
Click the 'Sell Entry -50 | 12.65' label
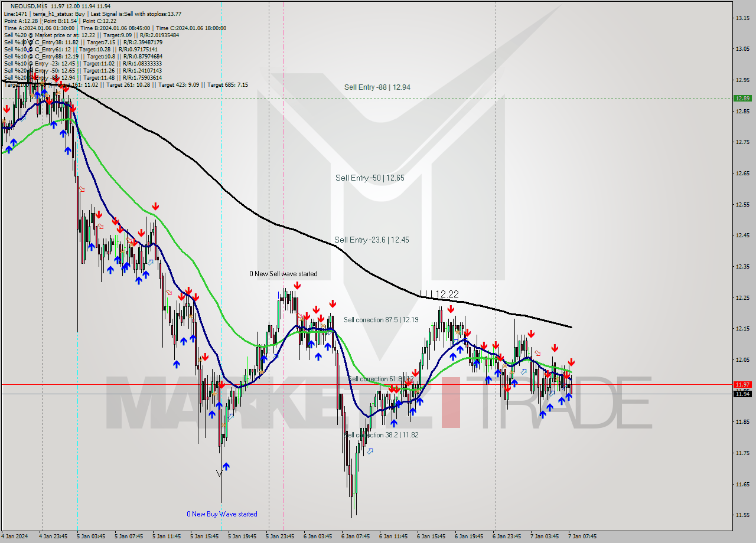(x=370, y=178)
